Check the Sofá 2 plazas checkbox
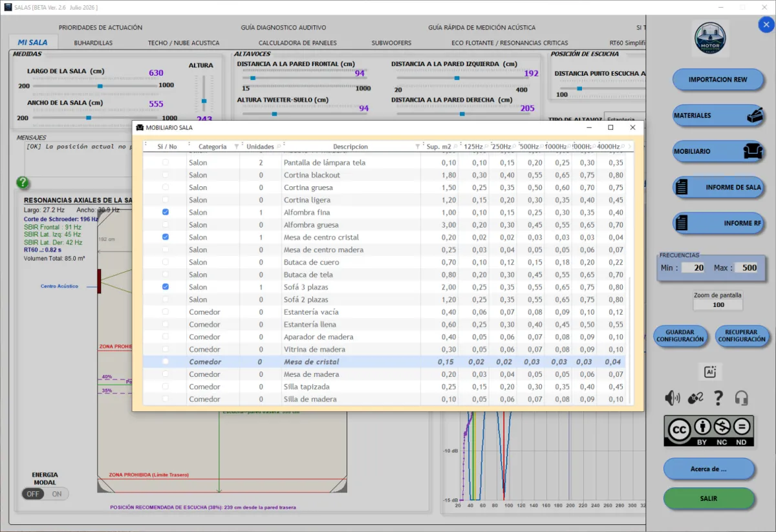This screenshot has height=532, width=776. 166,299
